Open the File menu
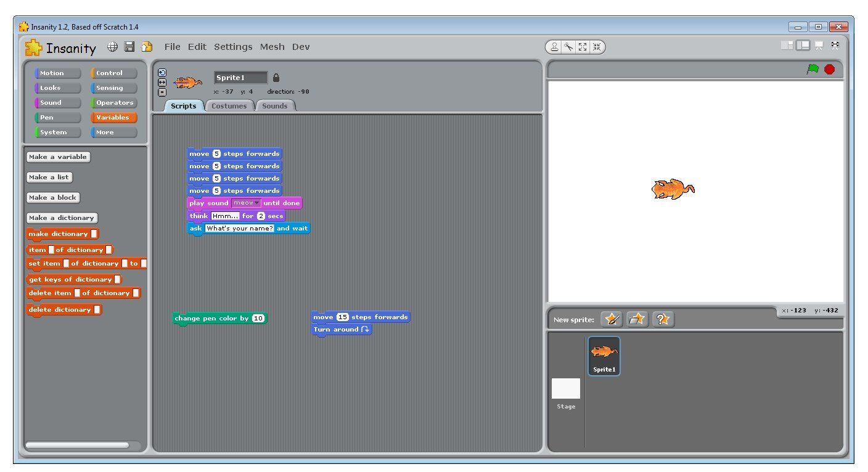 tap(172, 47)
